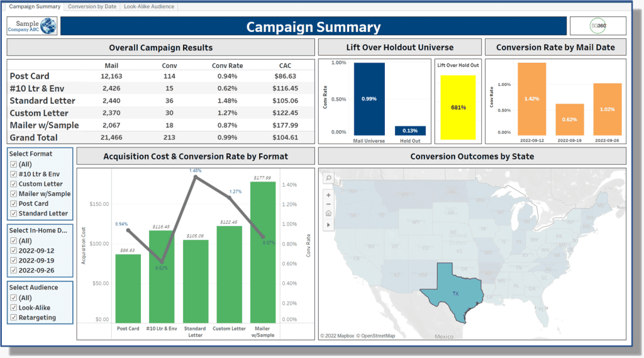
Task: Click the Mailer w/Sample table row label
Action: (45, 126)
